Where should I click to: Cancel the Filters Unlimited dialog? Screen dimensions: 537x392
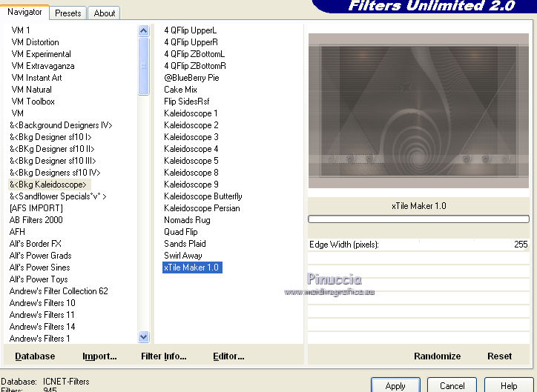(452, 385)
